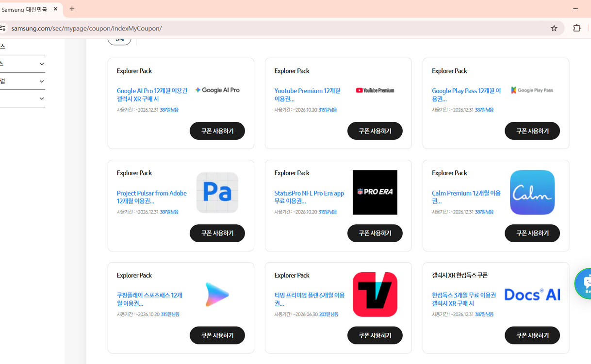
Task: Click the Google AI Pro logo
Action: tap(217, 90)
